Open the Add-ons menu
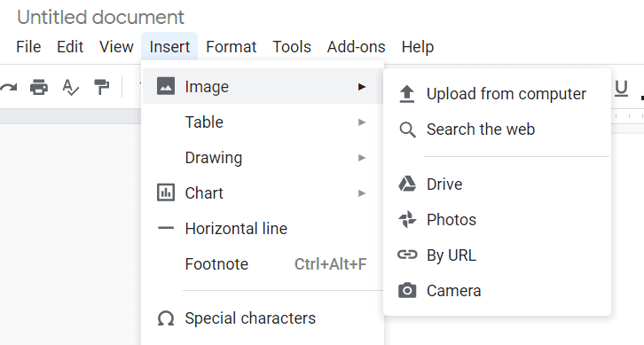The height and width of the screenshot is (345, 644). (x=356, y=47)
